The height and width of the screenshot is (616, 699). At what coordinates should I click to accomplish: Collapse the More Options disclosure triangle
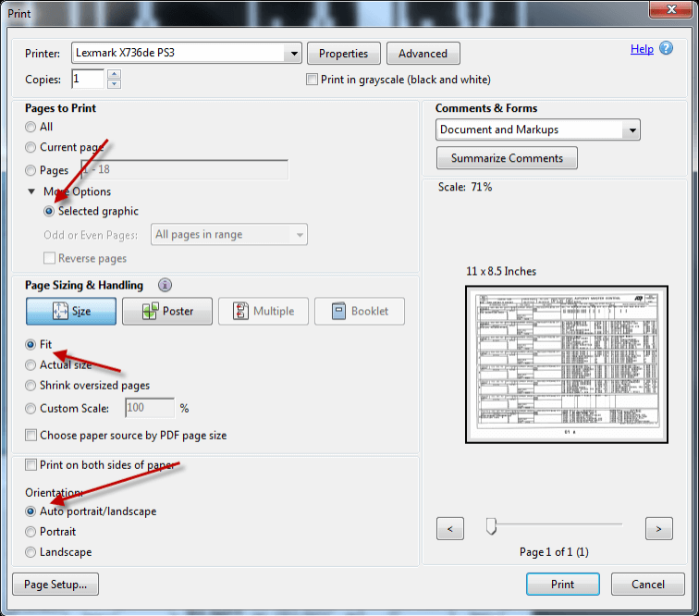31,191
